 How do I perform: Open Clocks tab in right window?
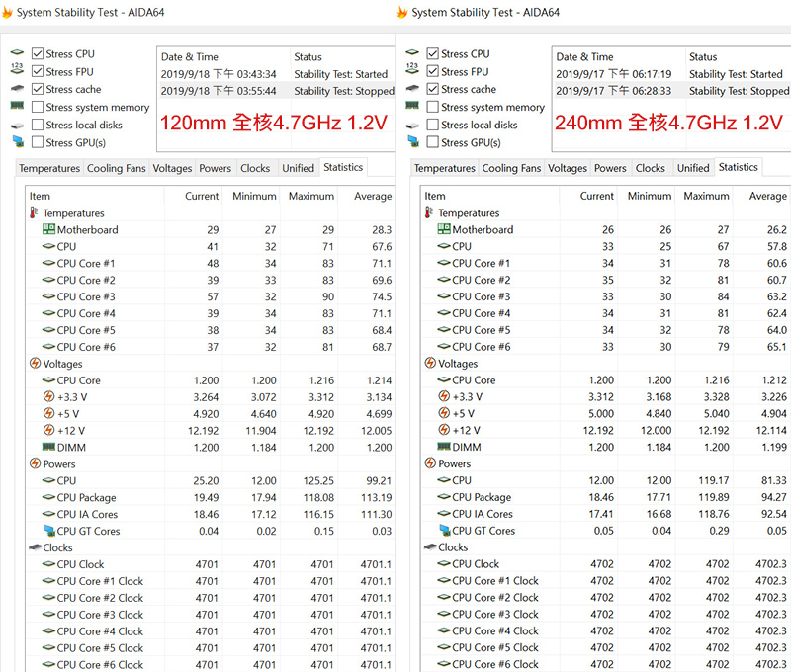pos(651,168)
